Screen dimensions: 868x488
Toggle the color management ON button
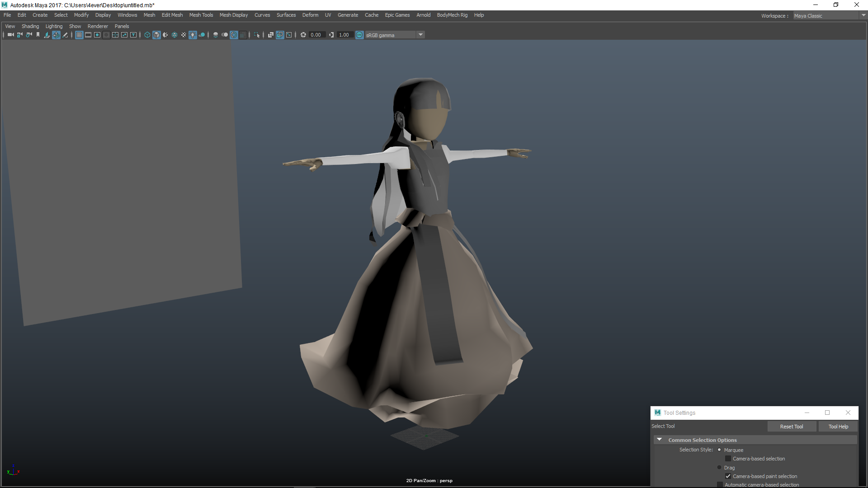point(359,35)
